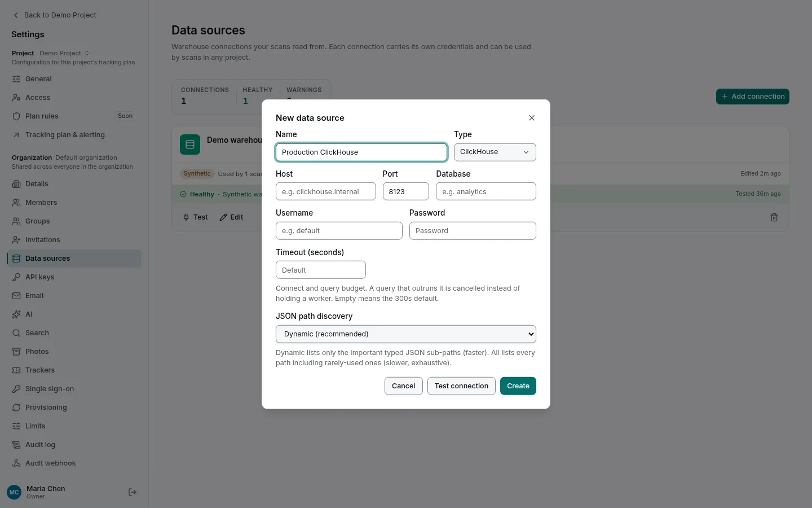Open General settings

tap(74, 79)
